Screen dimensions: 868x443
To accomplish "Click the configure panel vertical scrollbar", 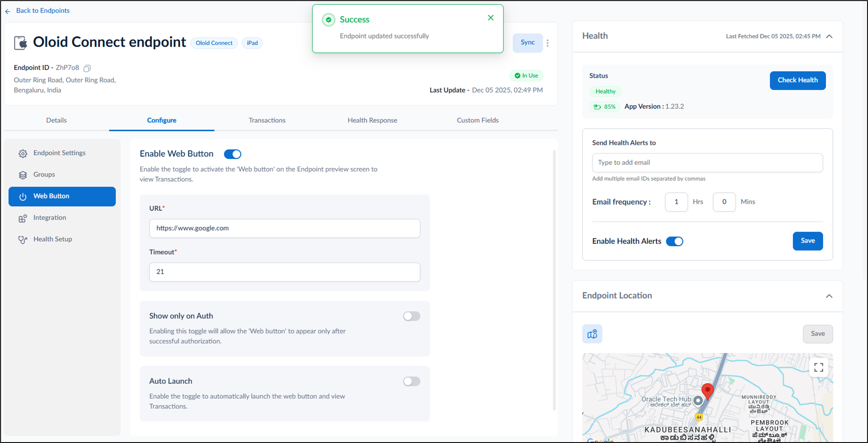I will pos(554,280).
